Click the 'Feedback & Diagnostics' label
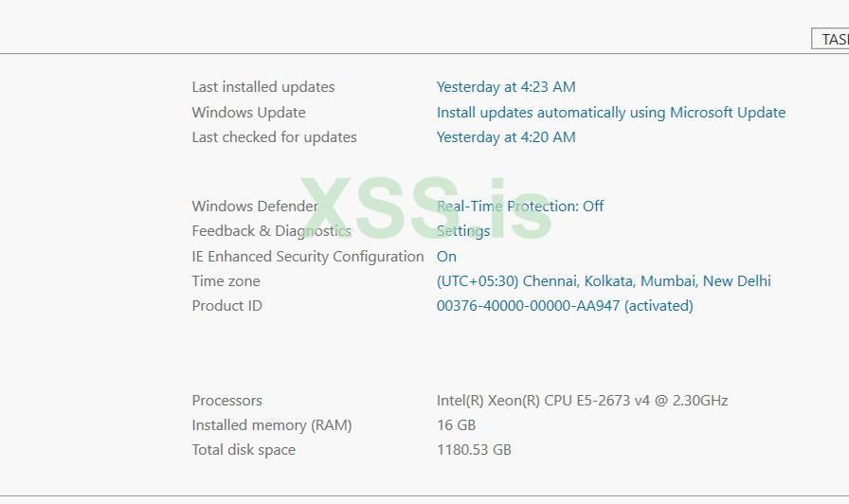This screenshot has width=849, height=504. click(271, 231)
